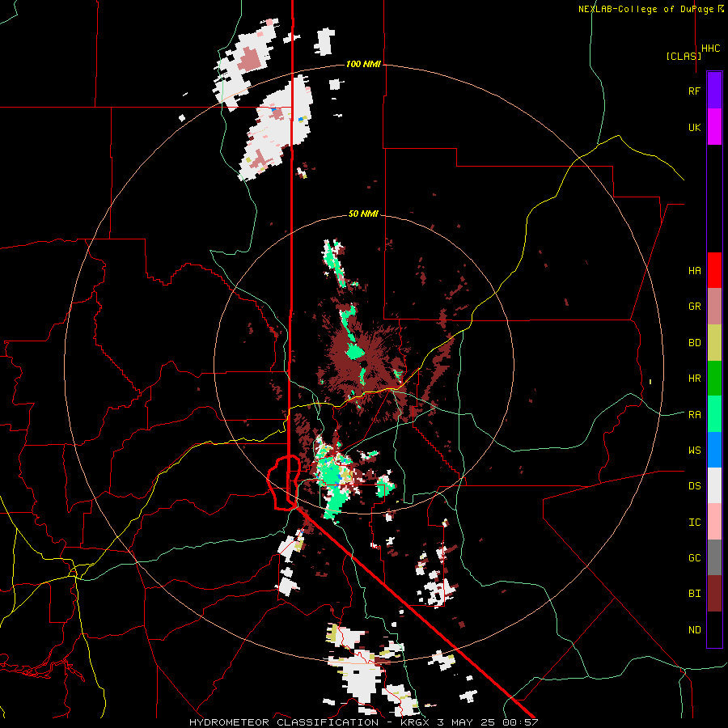Screen dimensions: 728x728
Task: Click the GC legend label
Action: (x=694, y=557)
